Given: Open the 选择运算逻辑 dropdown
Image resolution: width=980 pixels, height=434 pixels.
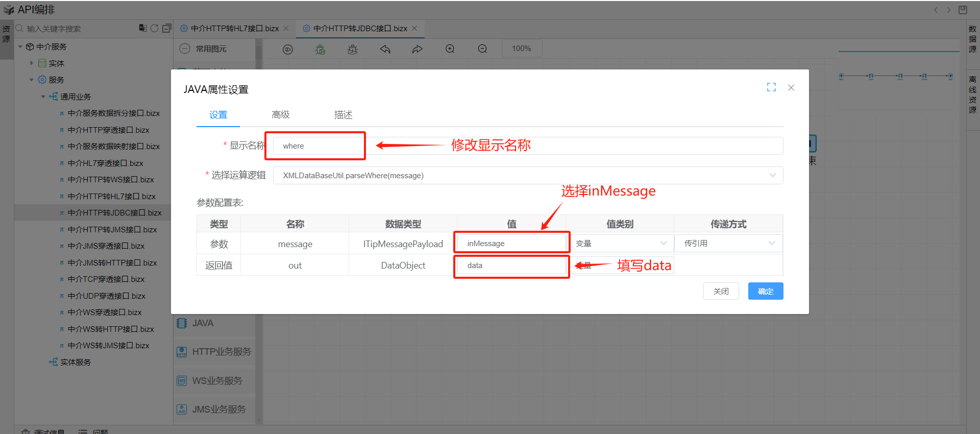Looking at the screenshot, I should [x=527, y=175].
